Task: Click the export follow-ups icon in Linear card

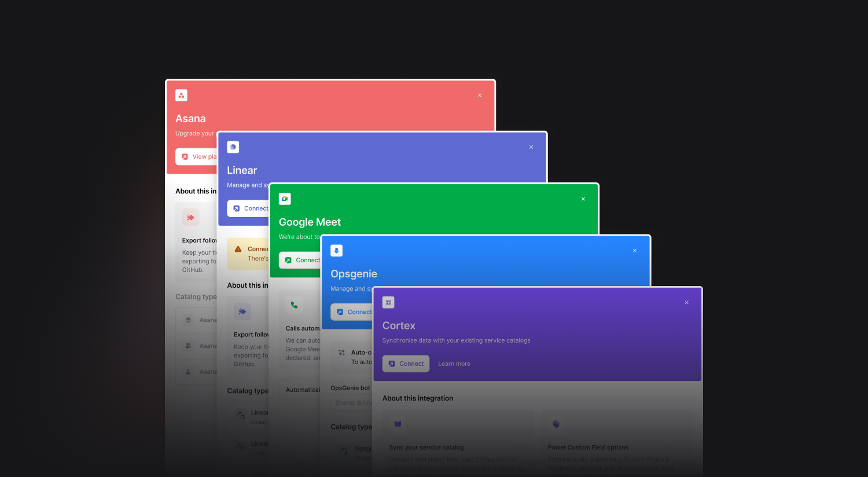Action: pos(242,311)
